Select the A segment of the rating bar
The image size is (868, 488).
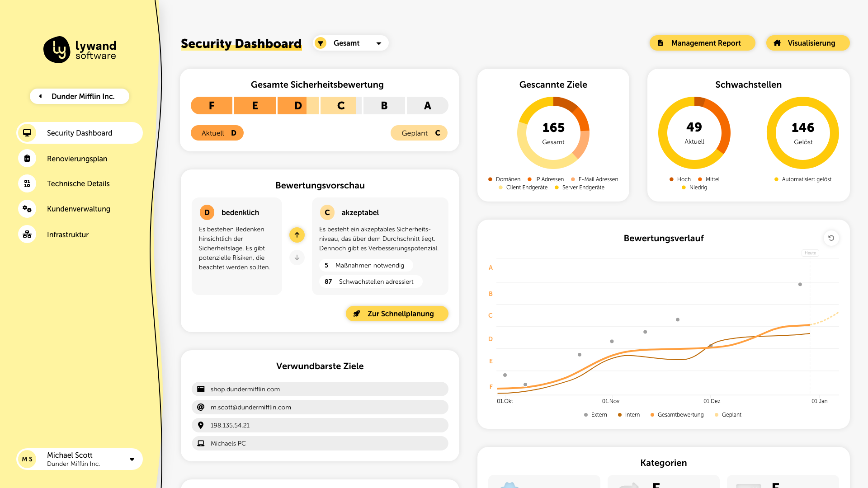point(428,106)
